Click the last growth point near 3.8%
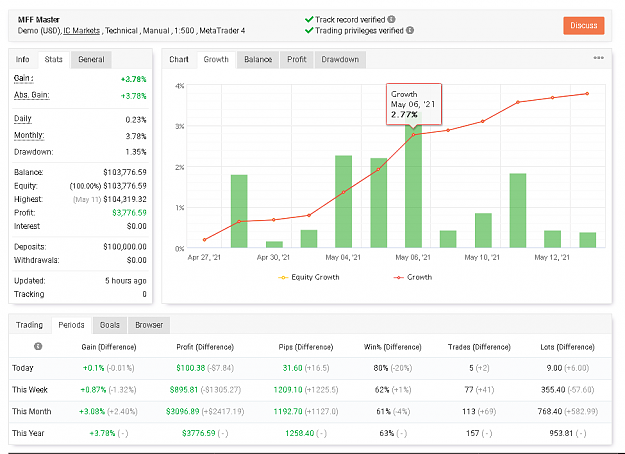The height and width of the screenshot is (454, 625). [587, 94]
